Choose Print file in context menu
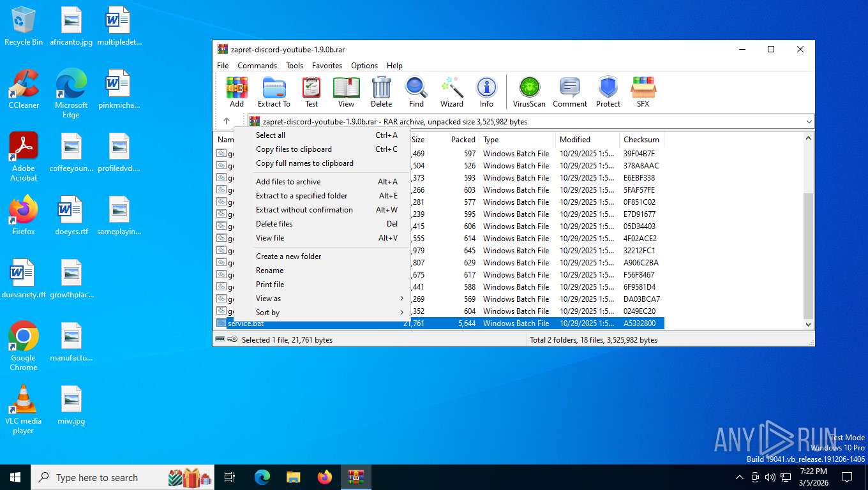The height and width of the screenshot is (490, 868). (x=322, y=285)
